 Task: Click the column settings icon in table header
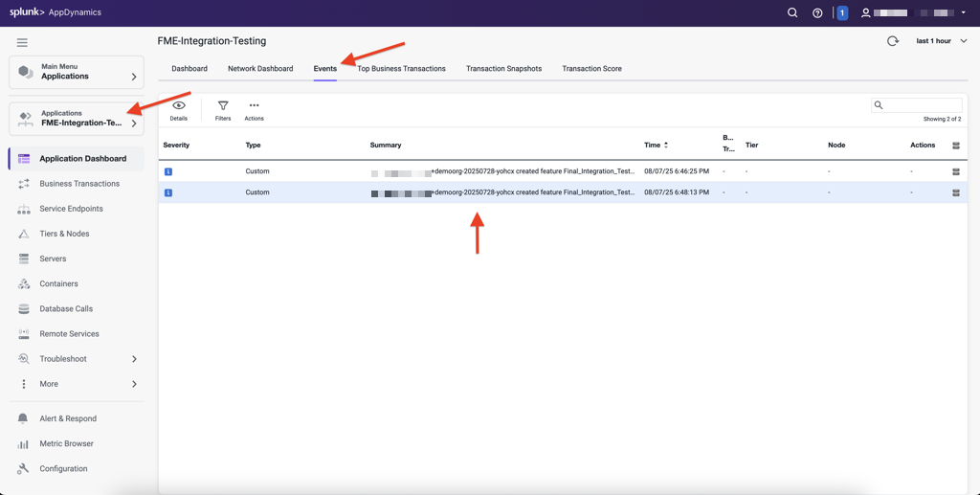coord(956,146)
